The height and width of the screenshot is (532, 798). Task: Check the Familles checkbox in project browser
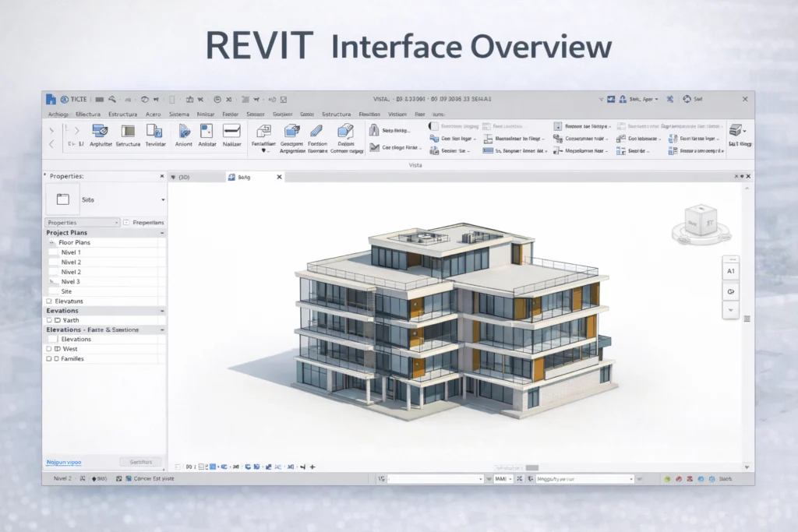(x=48, y=358)
